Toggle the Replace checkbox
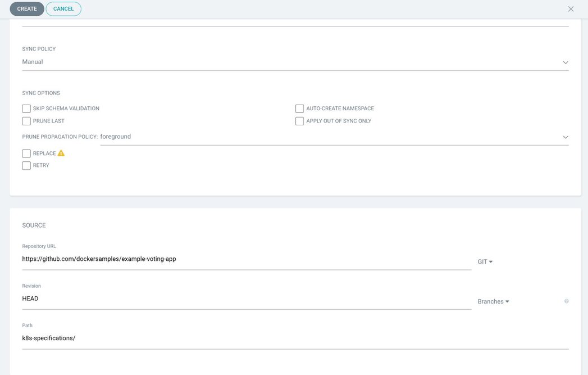Viewport: 588px width, 375px height. (26, 153)
